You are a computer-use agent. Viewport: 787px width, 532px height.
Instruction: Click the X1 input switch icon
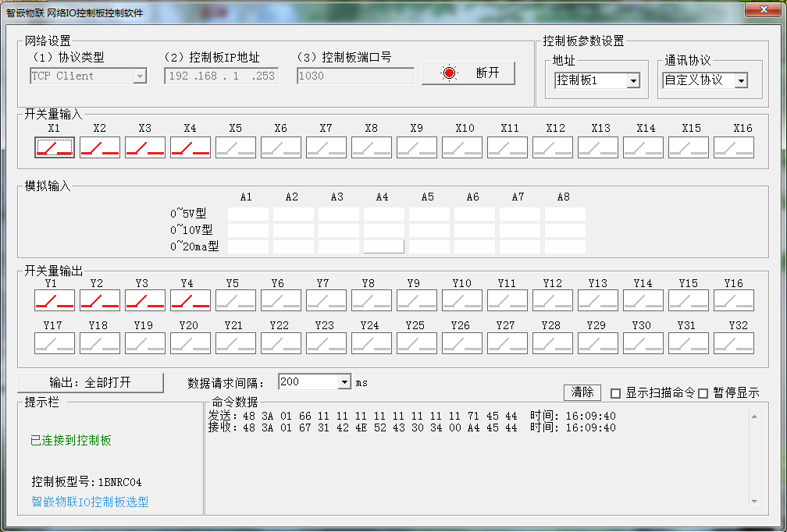(55, 147)
